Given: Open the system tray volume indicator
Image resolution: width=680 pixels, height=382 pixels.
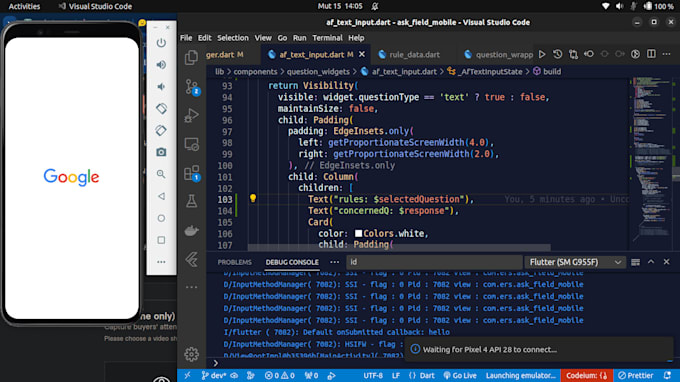Looking at the screenshot, I should tap(619, 6).
